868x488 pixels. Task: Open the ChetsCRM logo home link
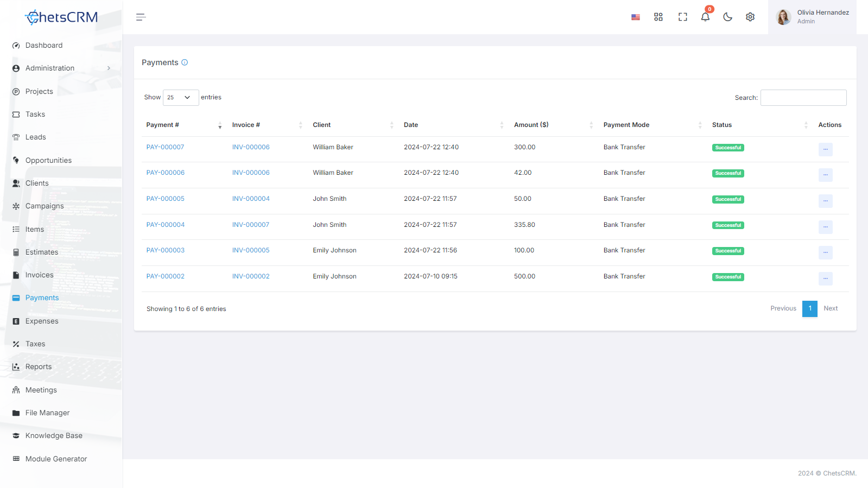click(x=61, y=17)
